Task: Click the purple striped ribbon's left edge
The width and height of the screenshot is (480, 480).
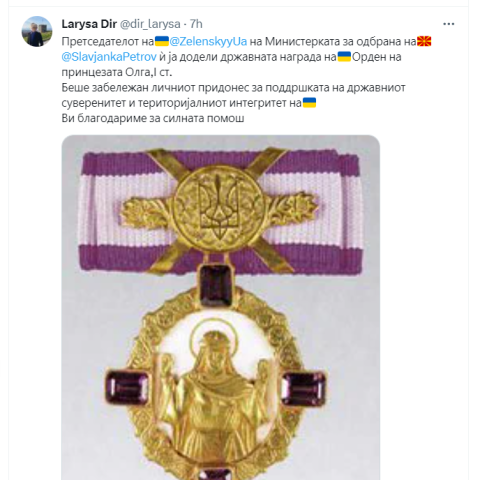Action: pos(87,212)
